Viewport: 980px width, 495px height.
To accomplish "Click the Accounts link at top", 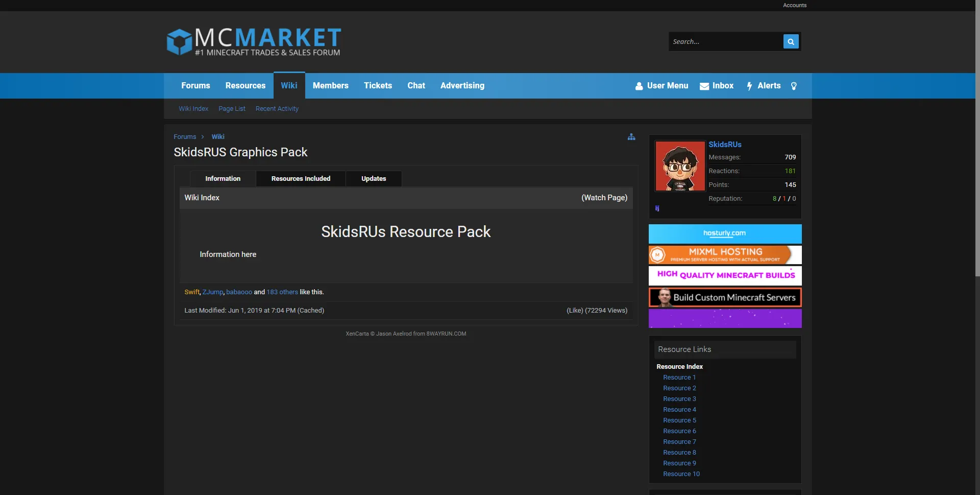I will point(795,5).
